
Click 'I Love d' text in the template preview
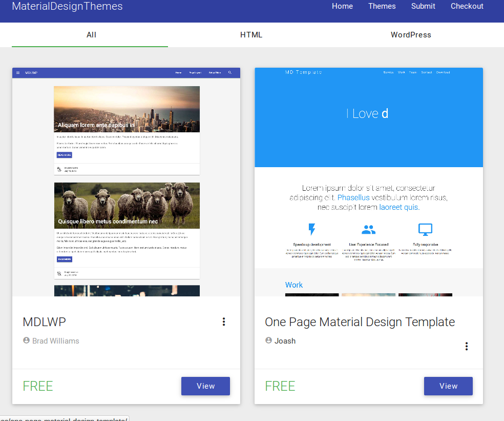367,114
